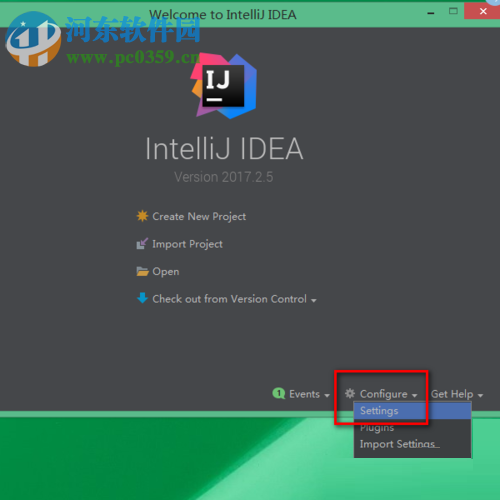Click the Import Project arrow icon
This screenshot has height=500, width=500.
click(142, 244)
